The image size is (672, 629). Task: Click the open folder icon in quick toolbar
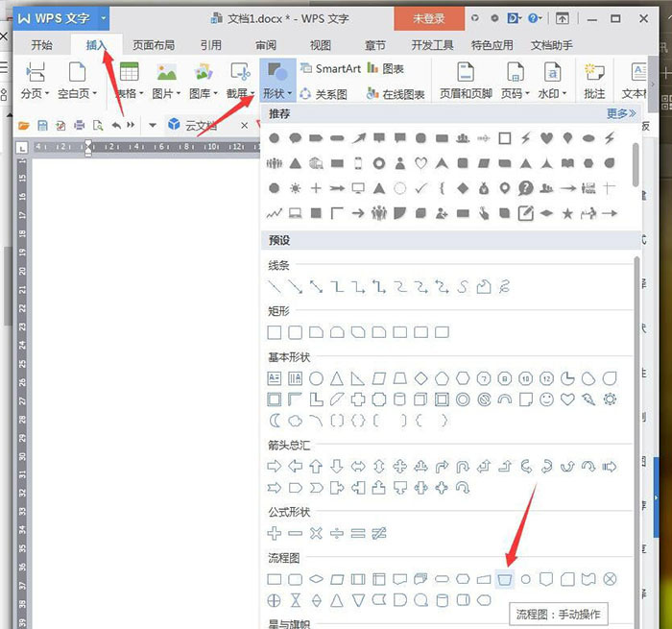click(24, 125)
